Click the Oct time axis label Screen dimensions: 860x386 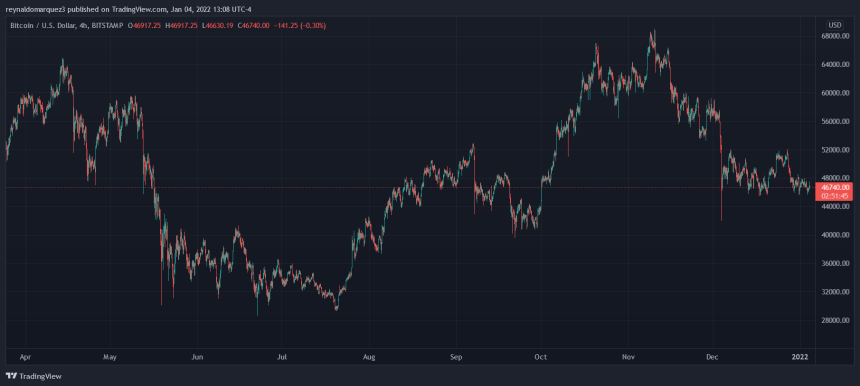click(x=541, y=357)
